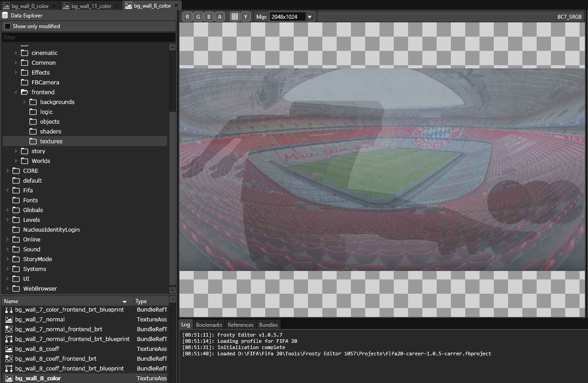Select the objects folder icon
Viewport: 588px width, 383px height.
[x=33, y=121]
